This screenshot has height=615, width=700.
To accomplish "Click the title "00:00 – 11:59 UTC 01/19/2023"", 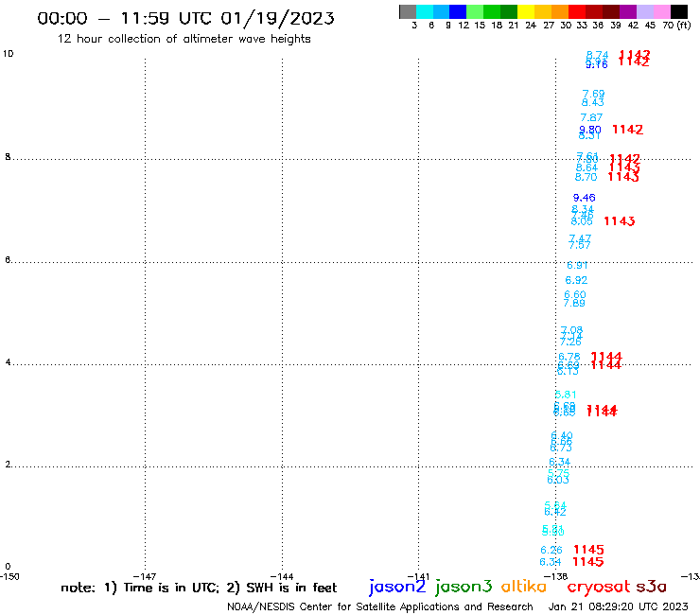I will point(185,18).
